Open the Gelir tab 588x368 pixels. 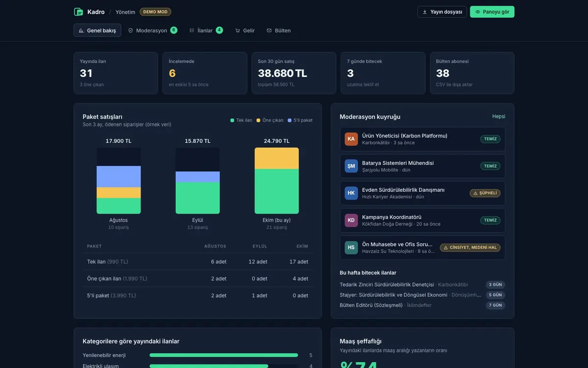245,30
